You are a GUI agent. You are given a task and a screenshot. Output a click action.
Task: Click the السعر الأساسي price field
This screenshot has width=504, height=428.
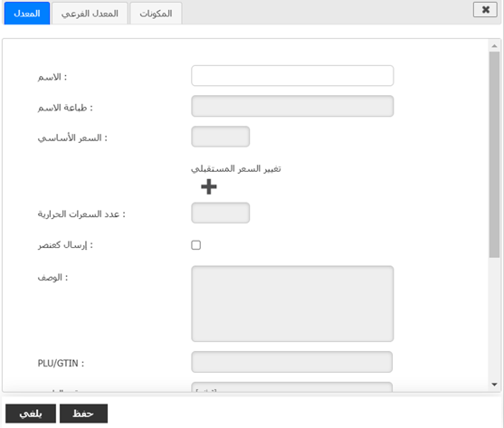pyautogui.click(x=221, y=137)
